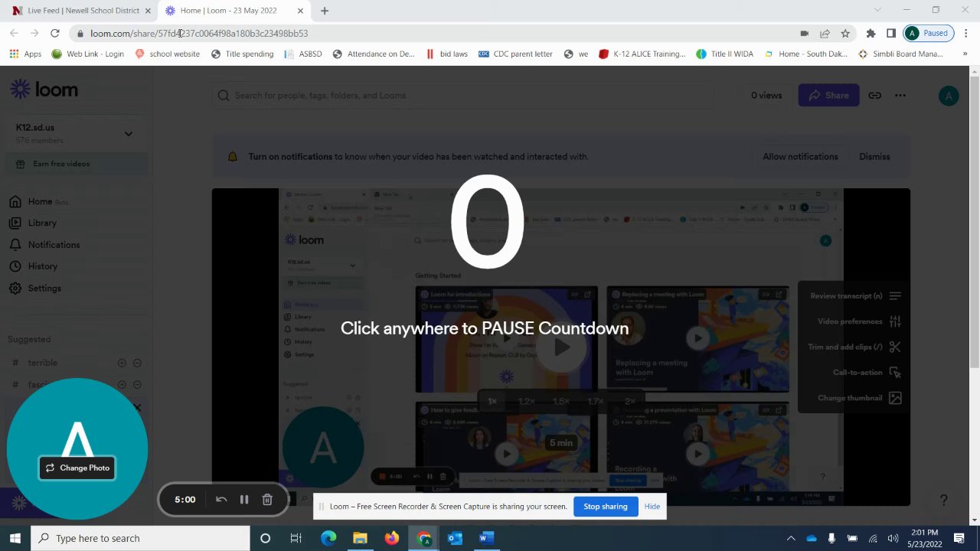Click the Share button
980x551 pixels.
coord(828,96)
